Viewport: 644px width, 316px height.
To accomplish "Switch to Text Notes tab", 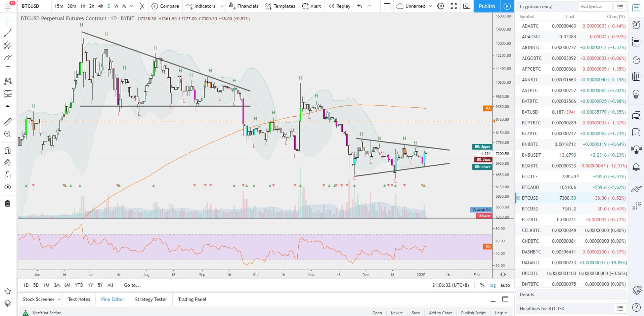I will (x=79, y=299).
